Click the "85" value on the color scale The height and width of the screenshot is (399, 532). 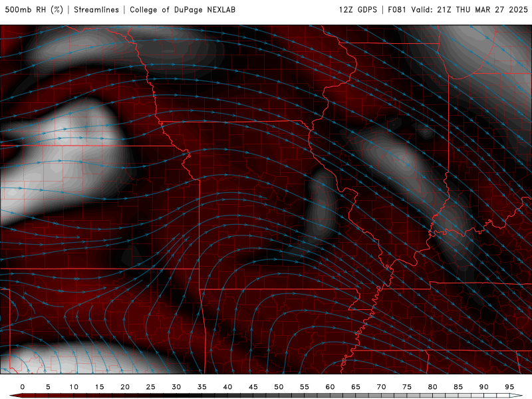[458, 387]
